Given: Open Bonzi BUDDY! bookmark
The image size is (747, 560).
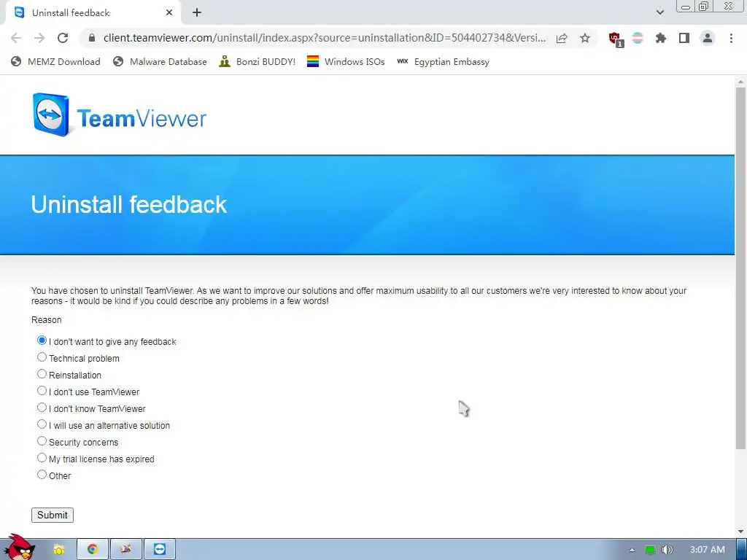Looking at the screenshot, I should tap(258, 61).
